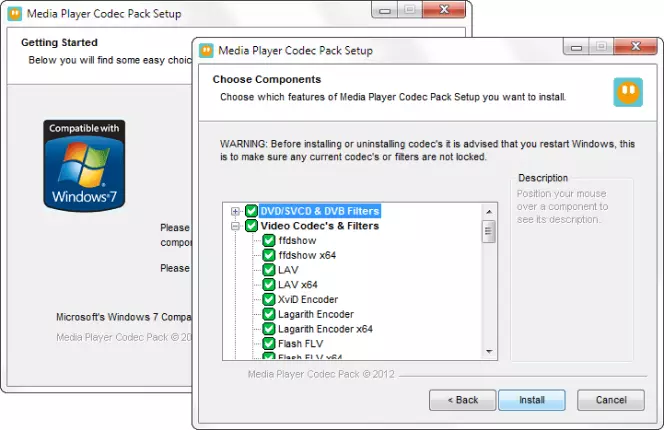Uncheck the LAV x64 checkbox

[268, 285]
